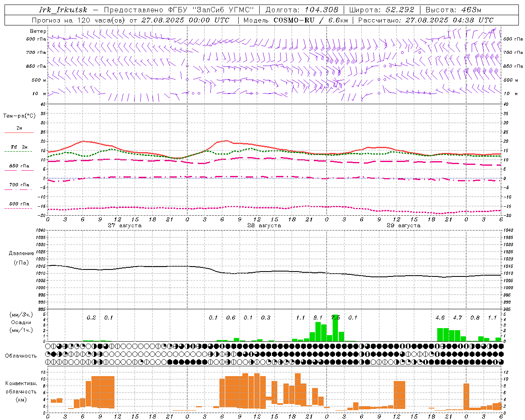
Task: Click the solid red 2м legend line
Action: click(19, 132)
